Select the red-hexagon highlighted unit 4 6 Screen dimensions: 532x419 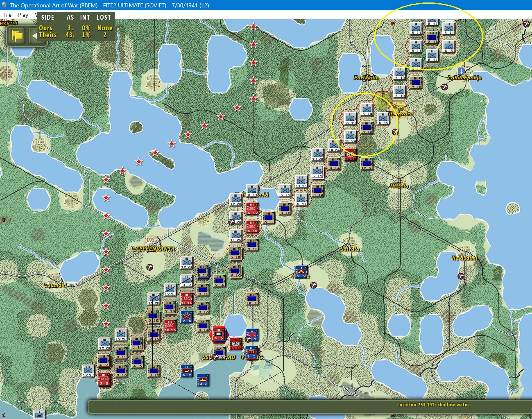(219, 334)
